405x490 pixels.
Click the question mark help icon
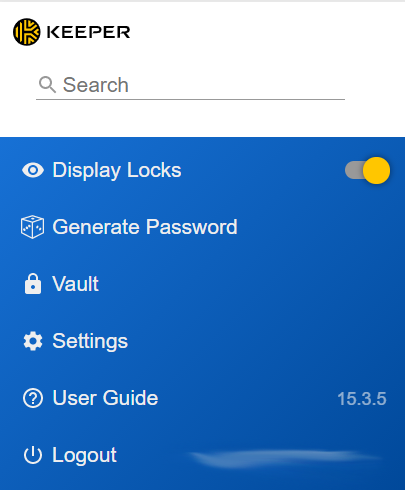(33, 398)
